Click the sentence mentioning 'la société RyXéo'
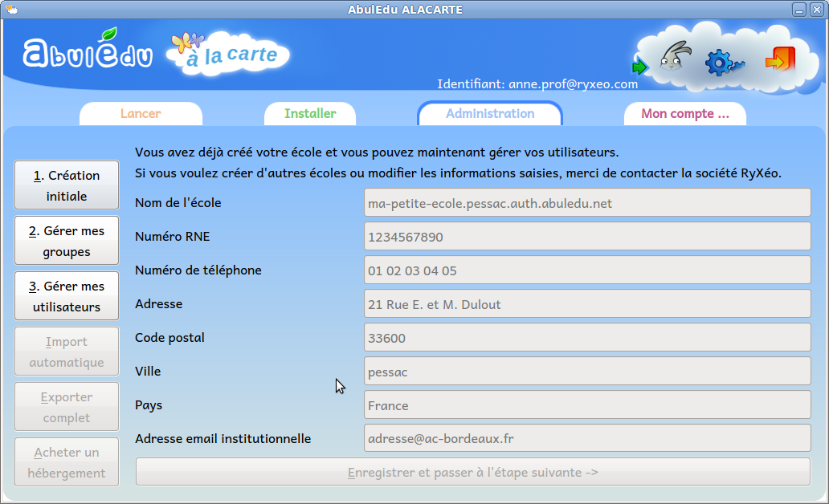Image resolution: width=829 pixels, height=504 pixels. point(459,173)
